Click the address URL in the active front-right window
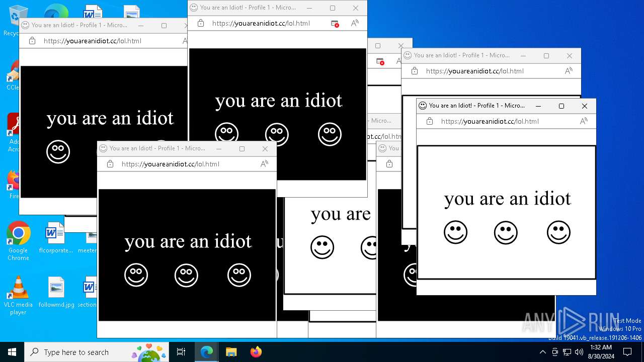Viewport: 644px width, 362px height. pos(490,121)
